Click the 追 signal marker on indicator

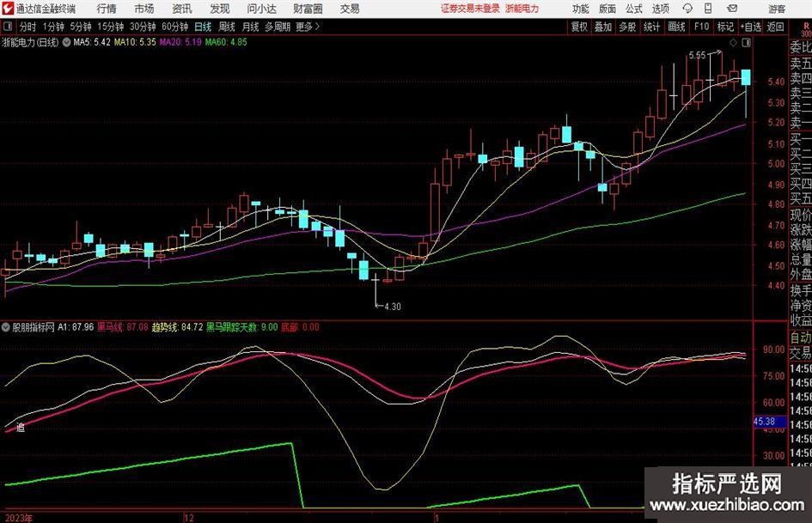[21, 427]
